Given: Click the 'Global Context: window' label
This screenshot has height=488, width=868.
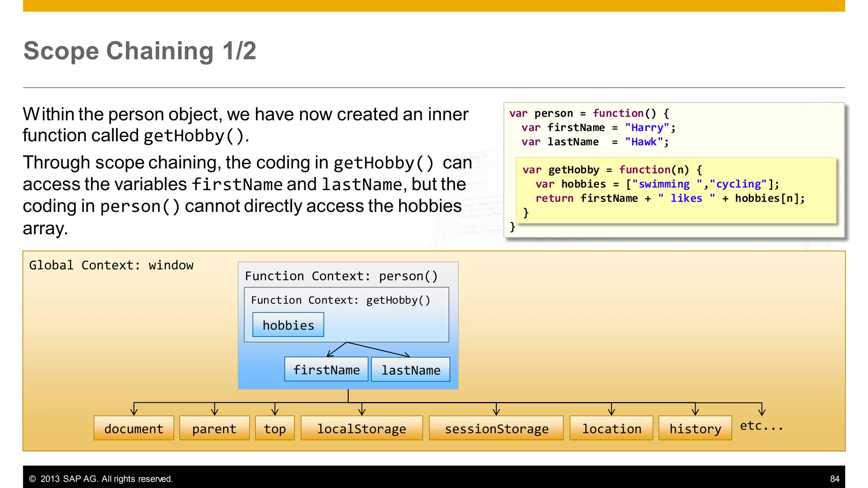Looking at the screenshot, I should [x=111, y=265].
